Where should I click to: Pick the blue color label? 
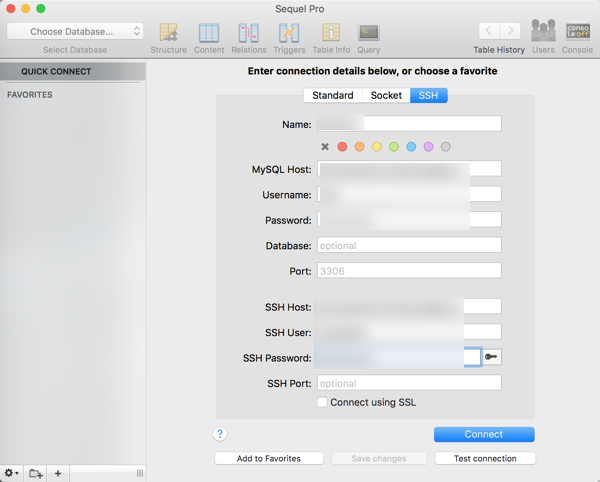[x=411, y=147]
